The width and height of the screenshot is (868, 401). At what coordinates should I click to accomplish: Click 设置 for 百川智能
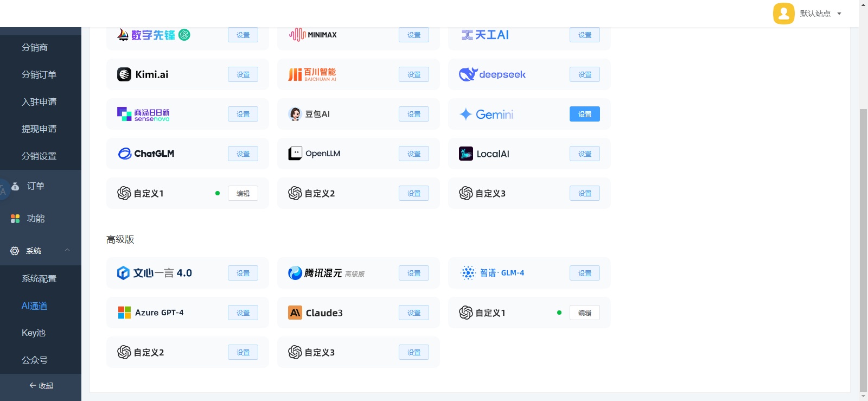click(414, 74)
